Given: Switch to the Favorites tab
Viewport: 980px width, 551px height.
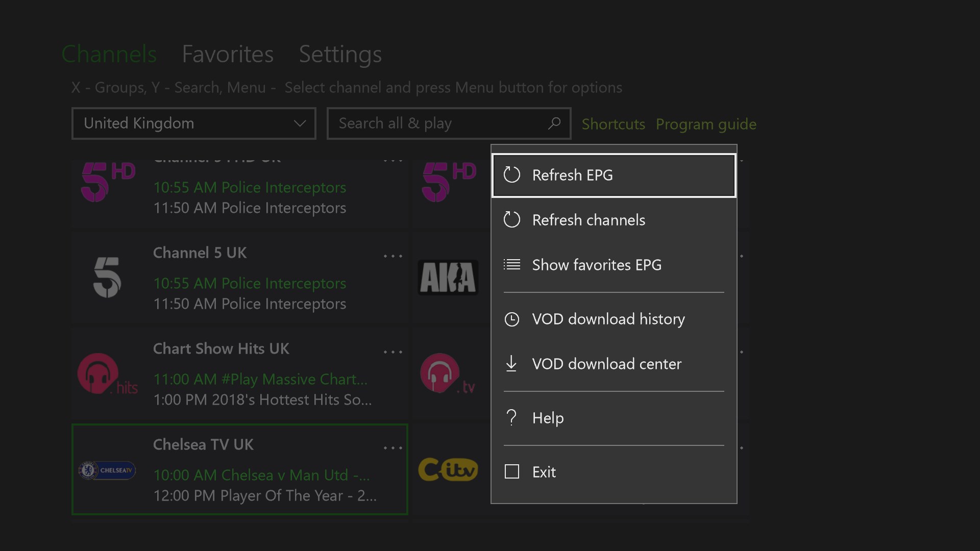Looking at the screenshot, I should (x=228, y=54).
